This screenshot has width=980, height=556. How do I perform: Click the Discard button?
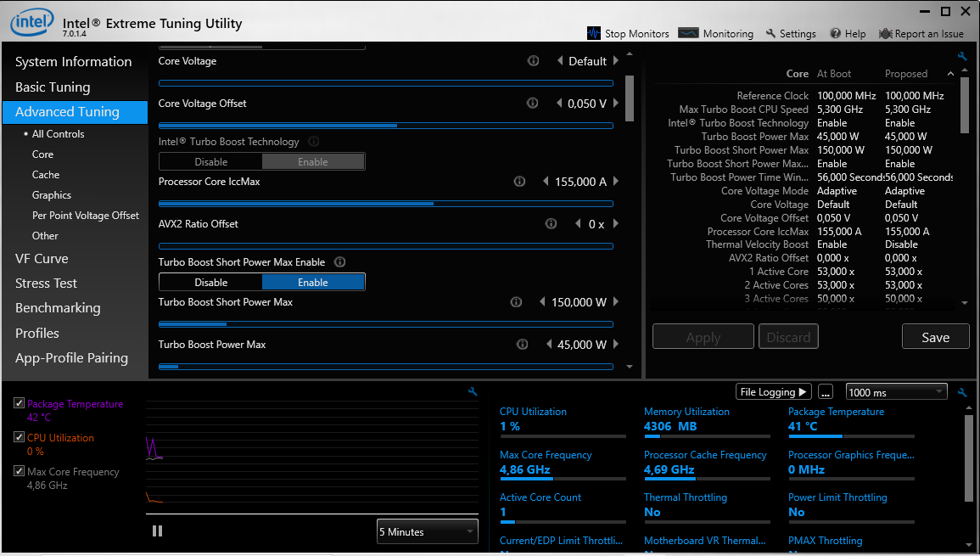point(788,337)
